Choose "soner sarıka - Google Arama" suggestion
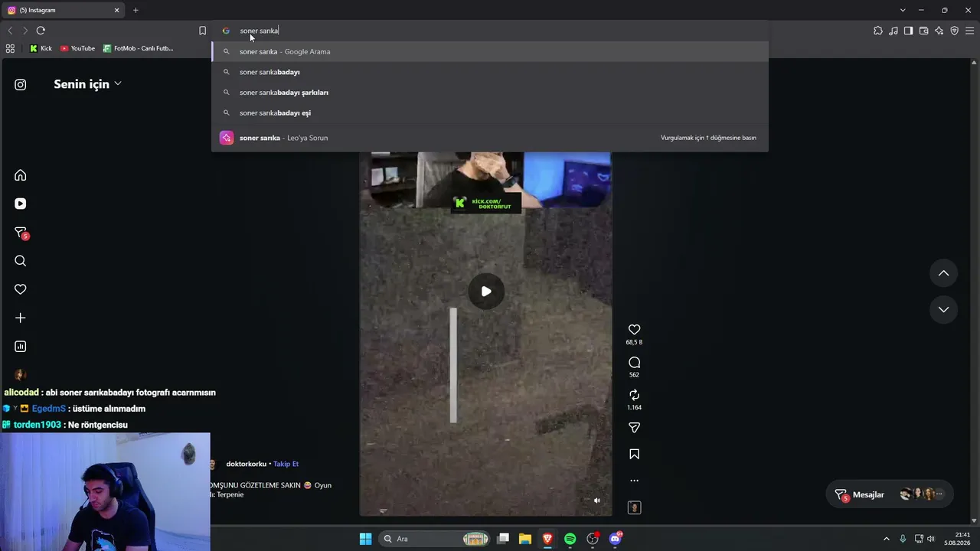 click(x=490, y=51)
